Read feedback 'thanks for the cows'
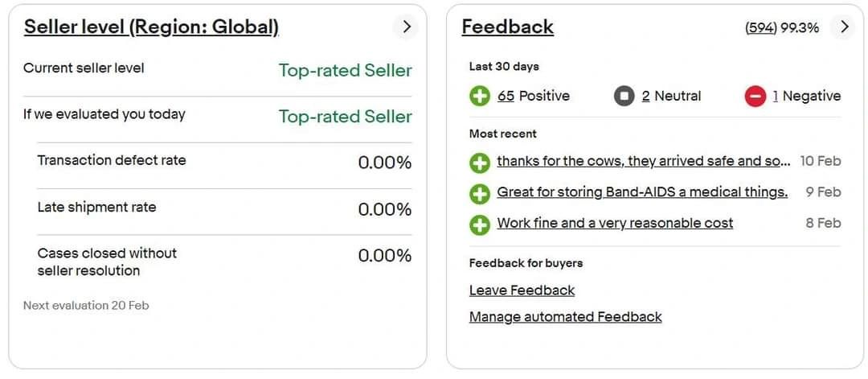This screenshot has width=868, height=379. (644, 161)
